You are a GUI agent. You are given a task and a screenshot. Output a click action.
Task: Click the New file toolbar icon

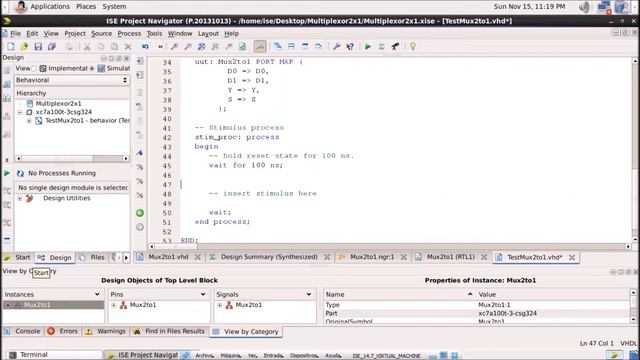pos(11,47)
